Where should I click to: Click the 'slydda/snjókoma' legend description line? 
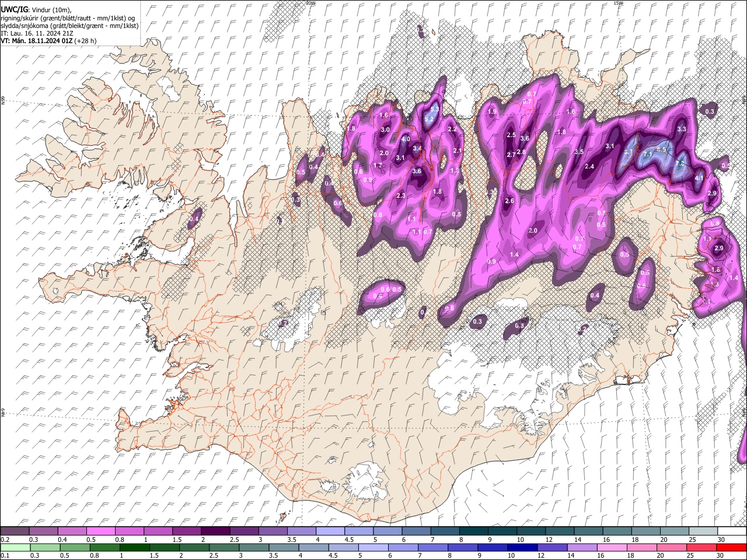pos(69,26)
